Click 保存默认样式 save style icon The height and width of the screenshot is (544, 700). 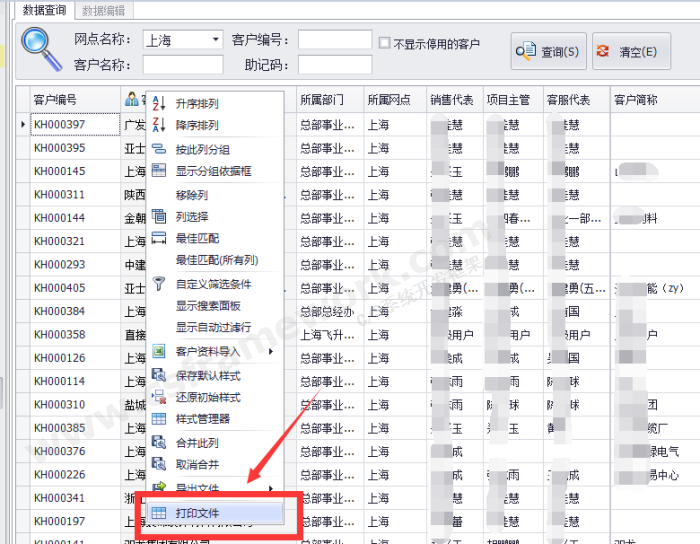(x=158, y=375)
